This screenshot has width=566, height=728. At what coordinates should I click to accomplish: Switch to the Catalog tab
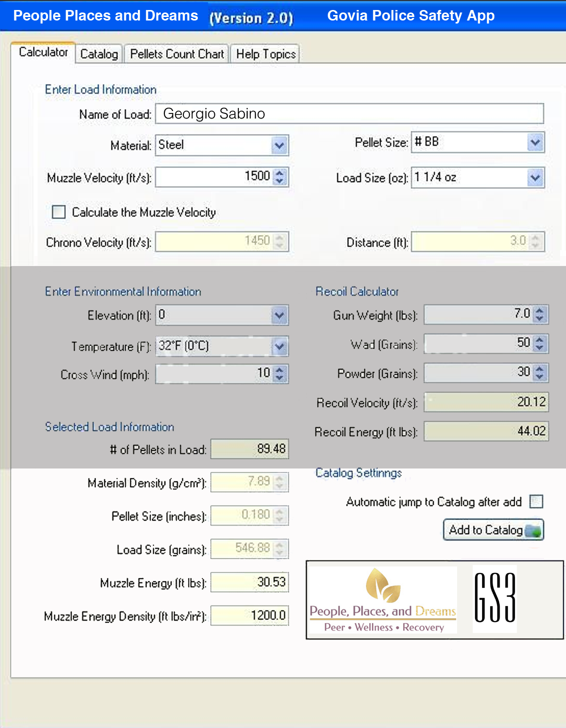99,54
